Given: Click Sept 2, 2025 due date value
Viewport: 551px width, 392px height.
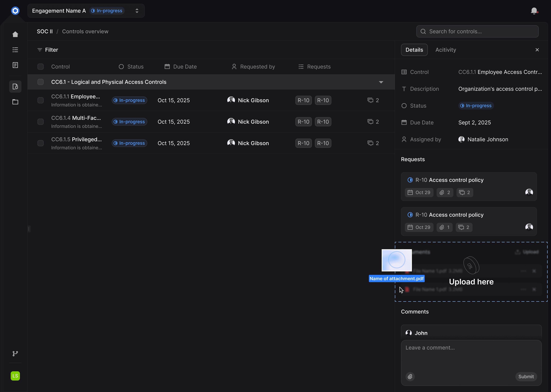Looking at the screenshot, I should (x=474, y=123).
